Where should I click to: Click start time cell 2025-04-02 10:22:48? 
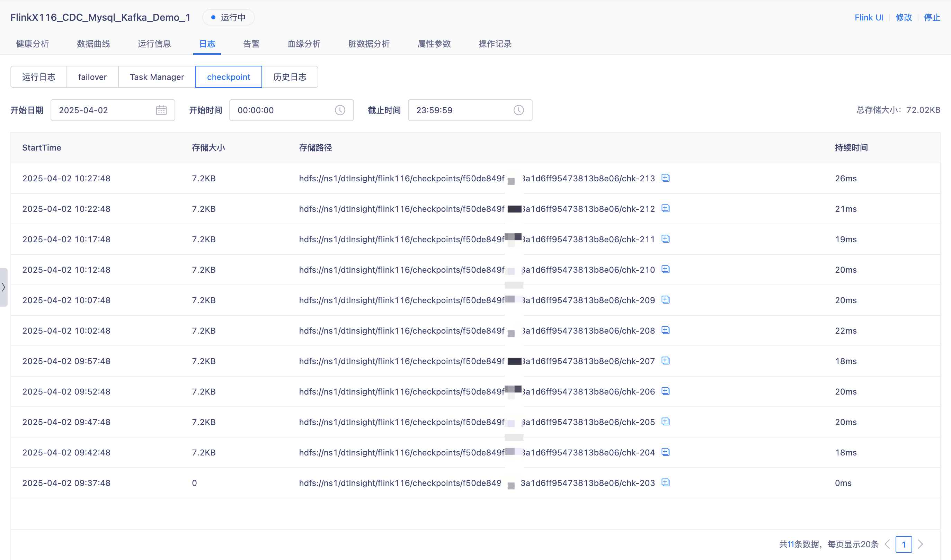[66, 209]
